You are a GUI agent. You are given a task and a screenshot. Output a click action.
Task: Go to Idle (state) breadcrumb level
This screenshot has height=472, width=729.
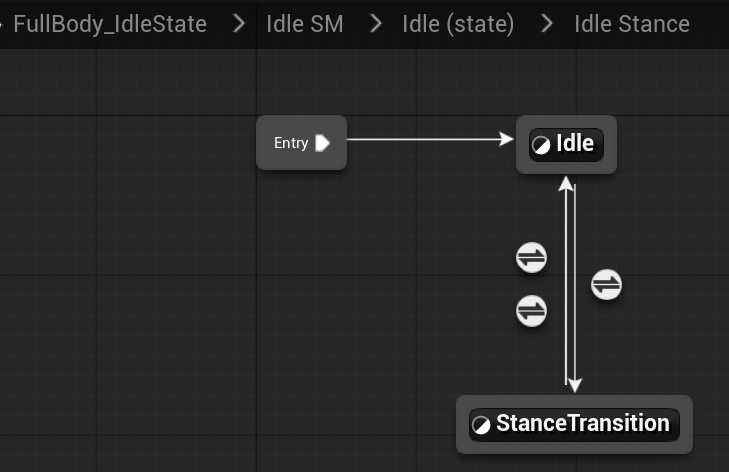[x=458, y=24]
